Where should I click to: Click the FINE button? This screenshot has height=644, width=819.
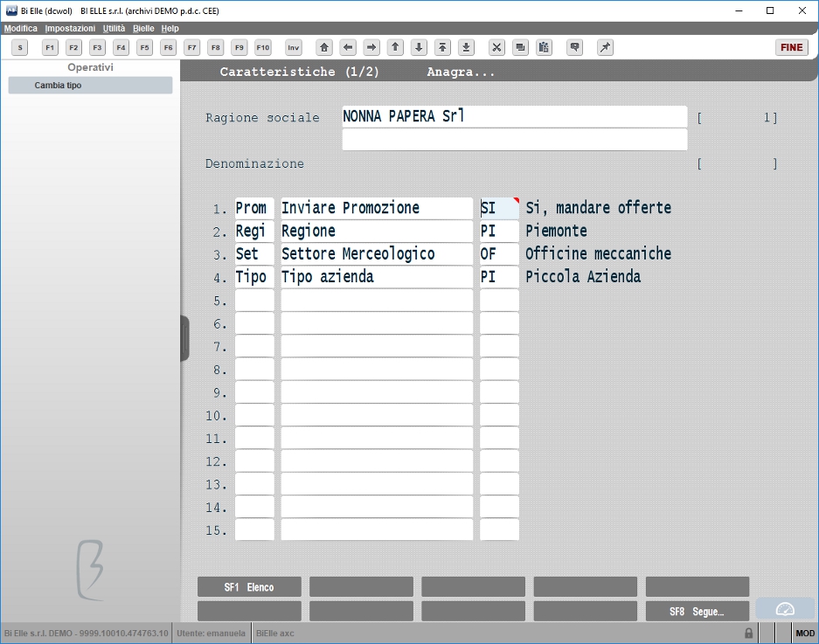(x=791, y=47)
